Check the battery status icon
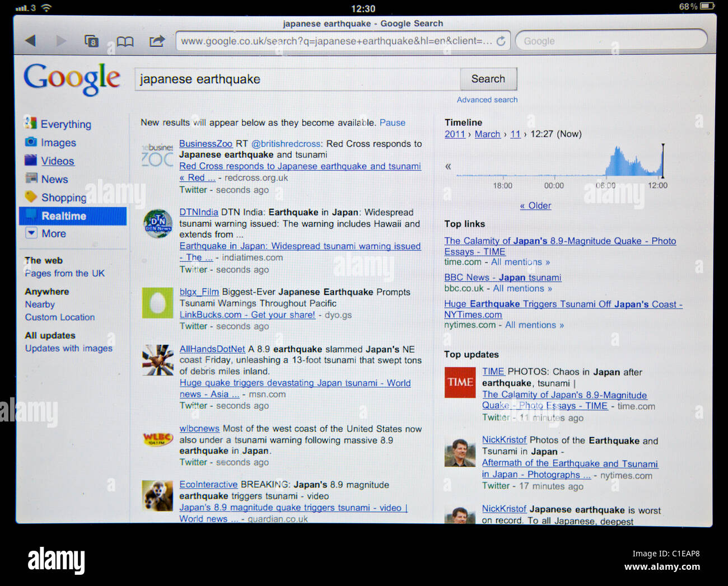This screenshot has width=728, height=586. point(707,6)
